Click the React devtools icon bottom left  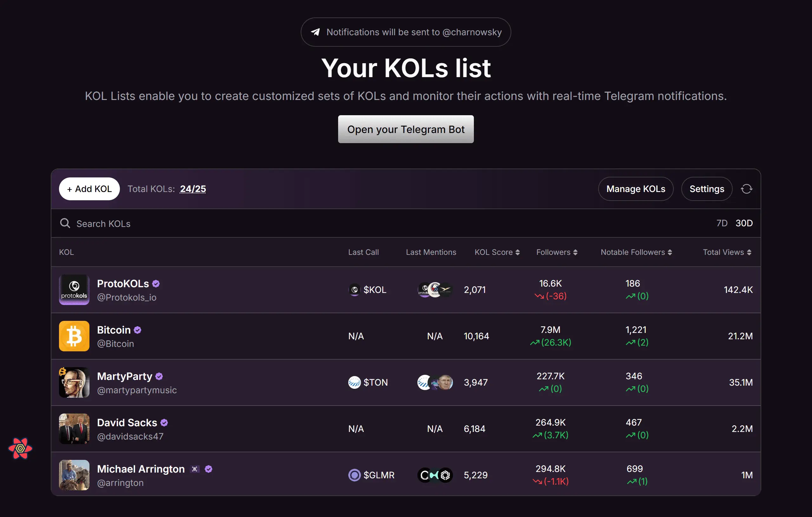coord(20,449)
